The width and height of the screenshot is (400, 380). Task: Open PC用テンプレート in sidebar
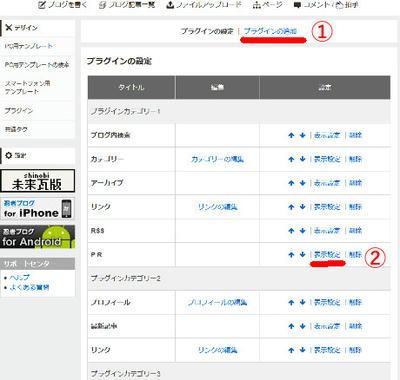click(x=29, y=46)
